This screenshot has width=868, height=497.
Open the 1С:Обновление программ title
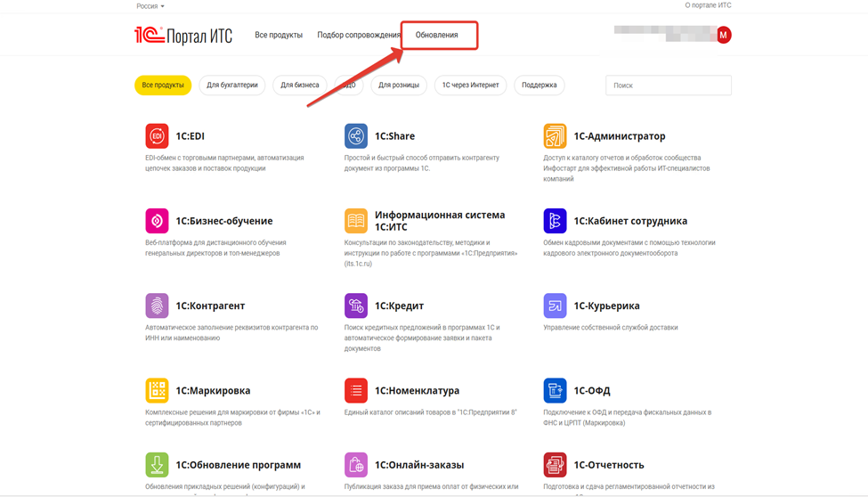[x=238, y=465]
